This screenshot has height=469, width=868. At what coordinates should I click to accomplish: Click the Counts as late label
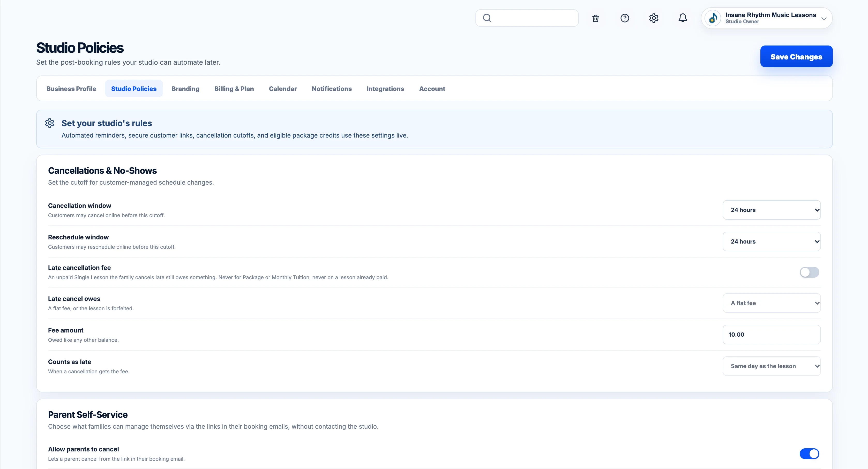click(x=69, y=362)
